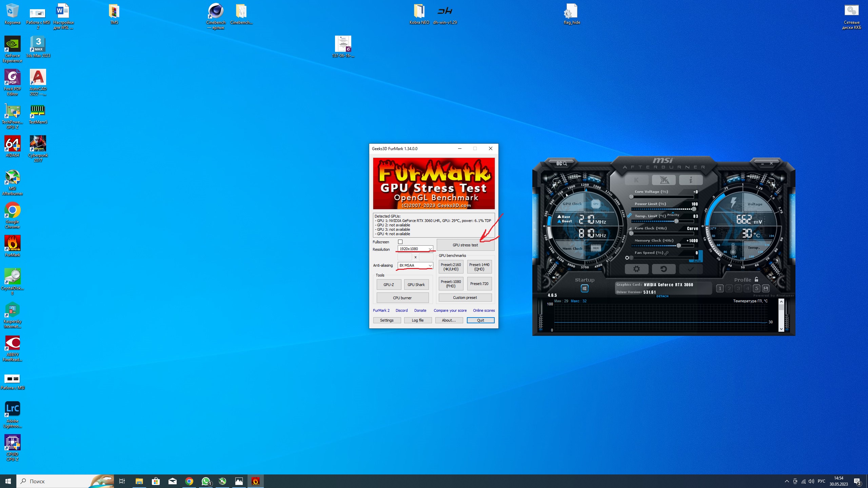Toggle the Fullscreen checkbox in FurMark

coord(400,242)
